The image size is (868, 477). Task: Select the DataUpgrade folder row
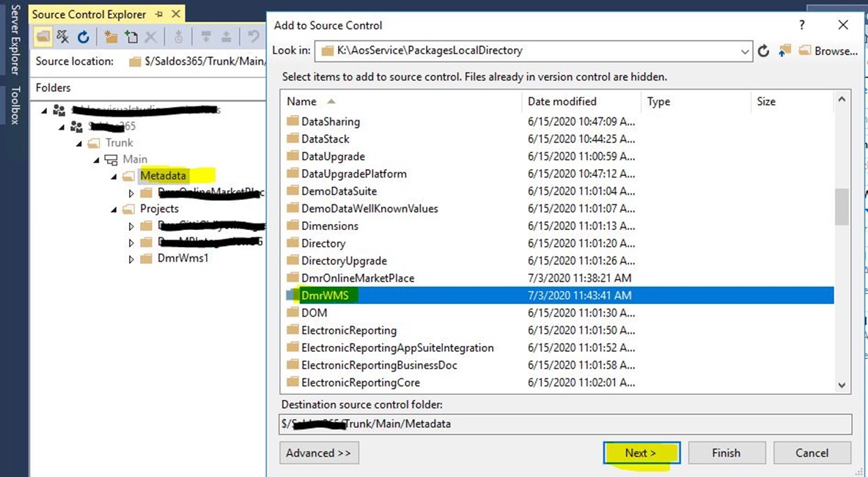click(559, 156)
